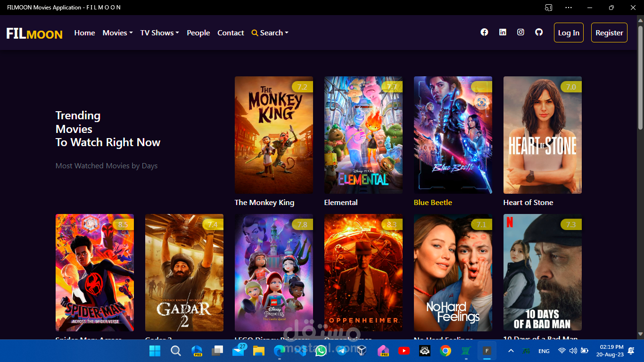Click the Log In button
This screenshot has width=644, height=362.
click(x=569, y=33)
